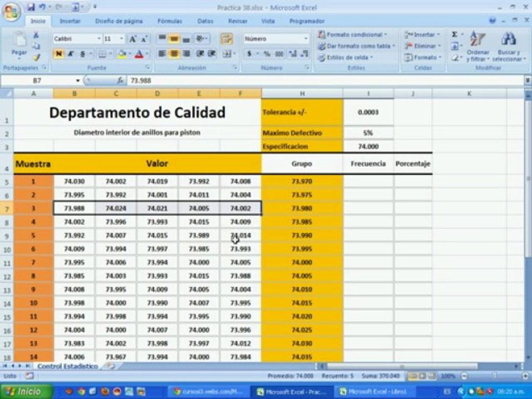Viewport: 532px width, 399px height.
Task: Apply accounting currency format ($)
Action: click(250, 54)
